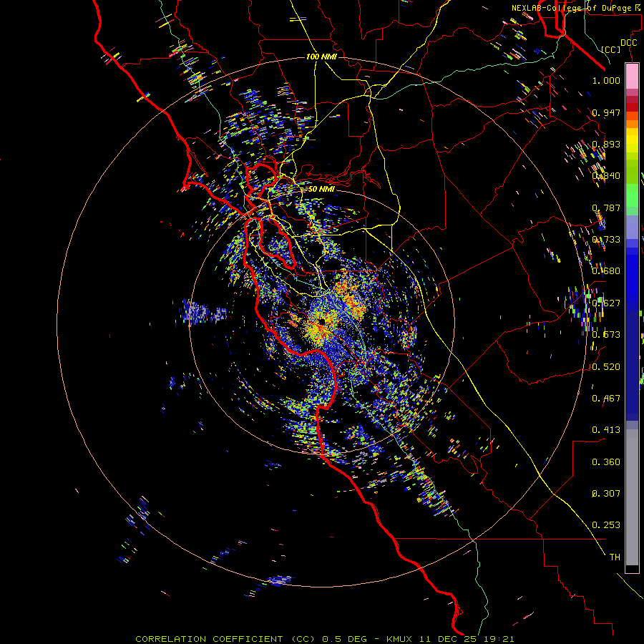Click the pink segment of the color bar
The width and height of the screenshot is (644, 644).
(632, 76)
